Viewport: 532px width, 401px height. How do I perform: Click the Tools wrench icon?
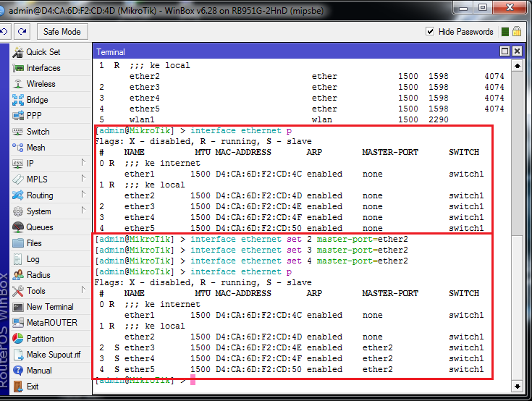(18, 291)
